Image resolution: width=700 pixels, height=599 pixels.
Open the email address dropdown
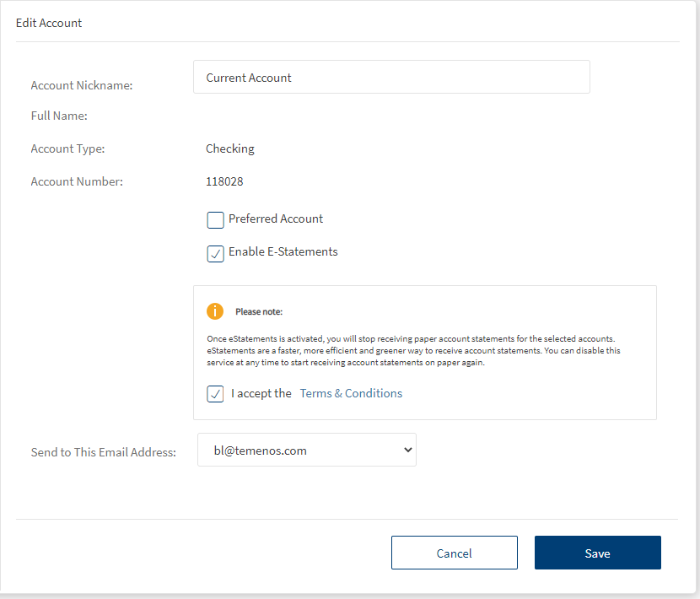point(306,451)
